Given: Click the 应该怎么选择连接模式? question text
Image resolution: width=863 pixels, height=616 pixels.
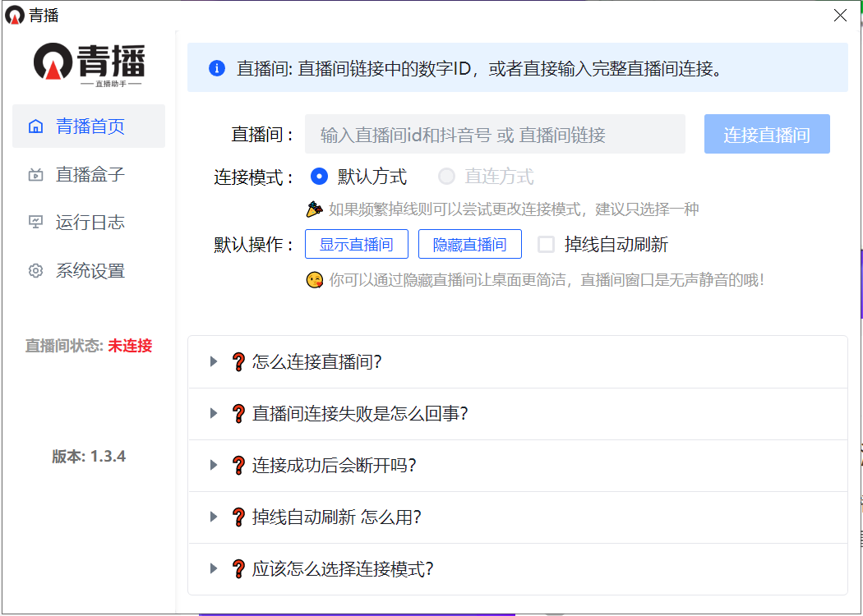Looking at the screenshot, I should 343,569.
